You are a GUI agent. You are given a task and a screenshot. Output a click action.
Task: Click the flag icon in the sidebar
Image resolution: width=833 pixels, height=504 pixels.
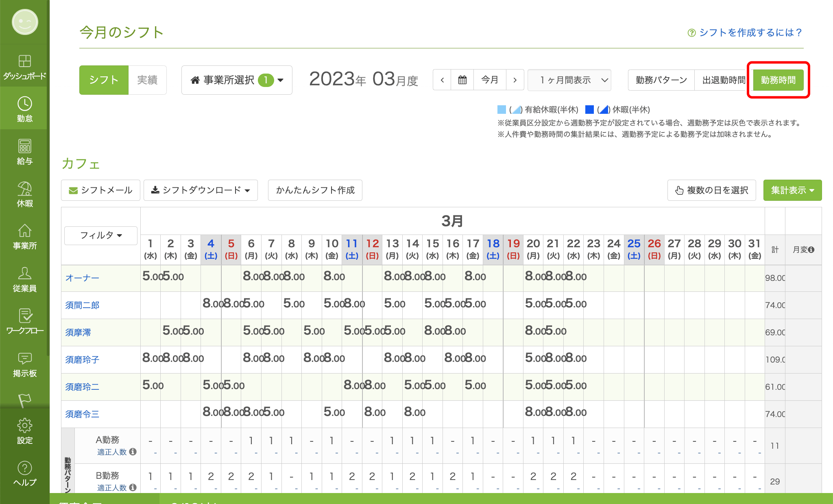click(x=24, y=400)
